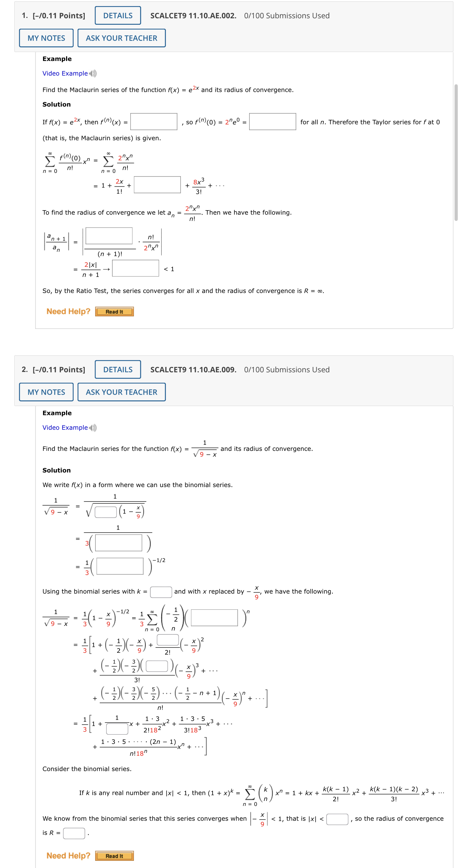Click the binomial series k value box

(161, 591)
